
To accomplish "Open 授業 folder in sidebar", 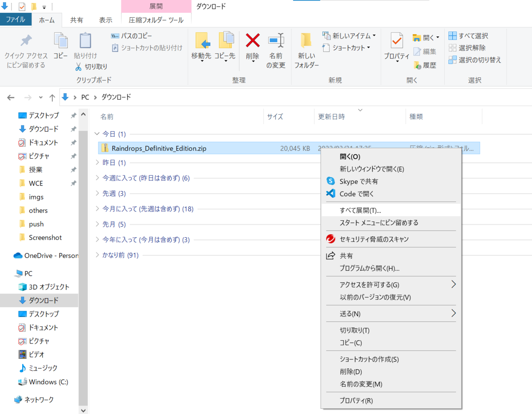I will (35, 170).
